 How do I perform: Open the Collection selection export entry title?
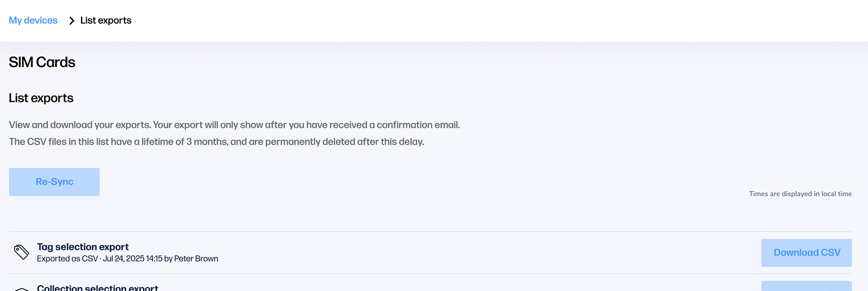click(97, 288)
